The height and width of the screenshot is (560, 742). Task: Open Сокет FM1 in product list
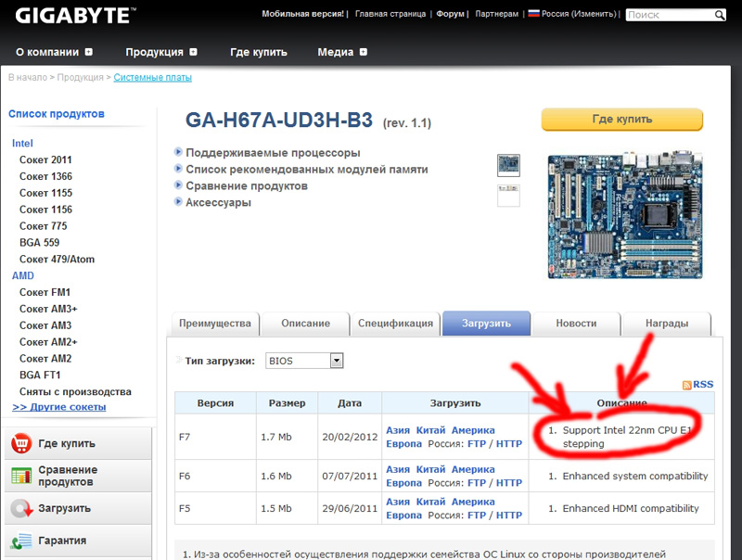(45, 292)
